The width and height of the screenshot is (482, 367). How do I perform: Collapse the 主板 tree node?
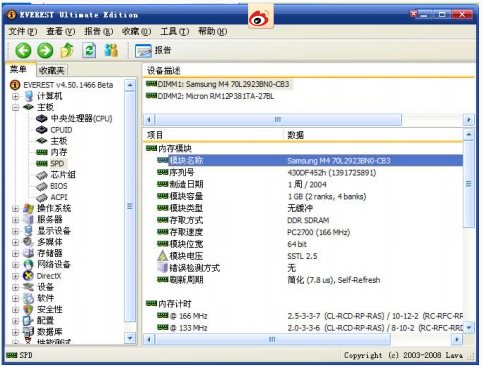point(15,108)
